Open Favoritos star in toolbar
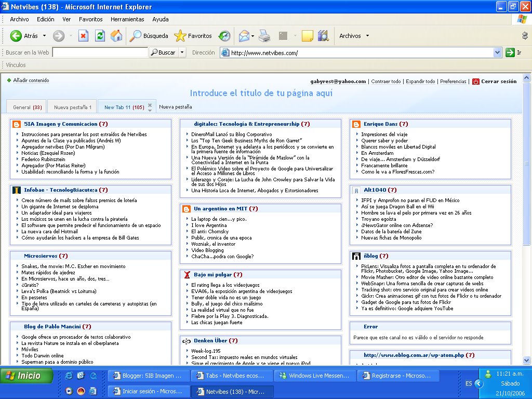This screenshot has width=532, height=399. 180,36
